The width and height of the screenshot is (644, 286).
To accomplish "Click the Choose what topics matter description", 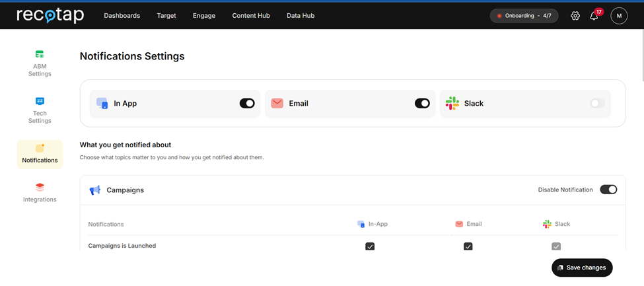I will click(172, 157).
